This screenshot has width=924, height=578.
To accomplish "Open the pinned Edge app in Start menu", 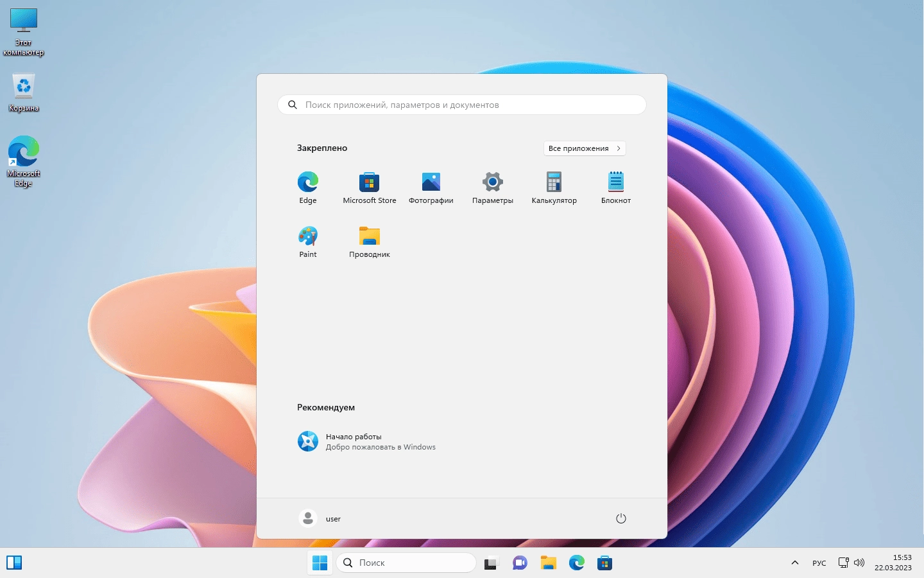I will point(308,188).
